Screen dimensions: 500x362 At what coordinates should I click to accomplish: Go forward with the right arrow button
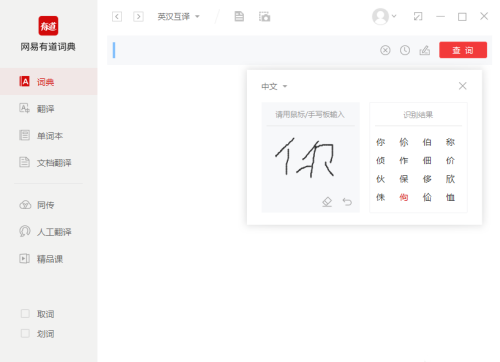tap(138, 16)
